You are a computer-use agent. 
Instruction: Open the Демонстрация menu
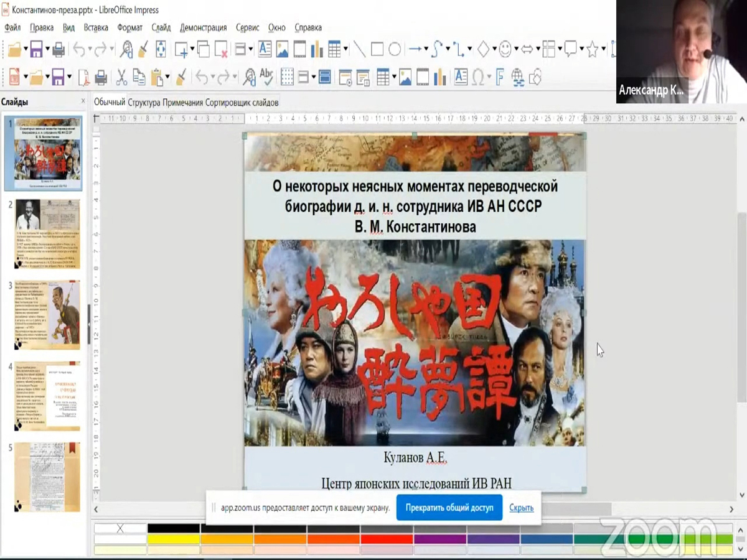(203, 27)
